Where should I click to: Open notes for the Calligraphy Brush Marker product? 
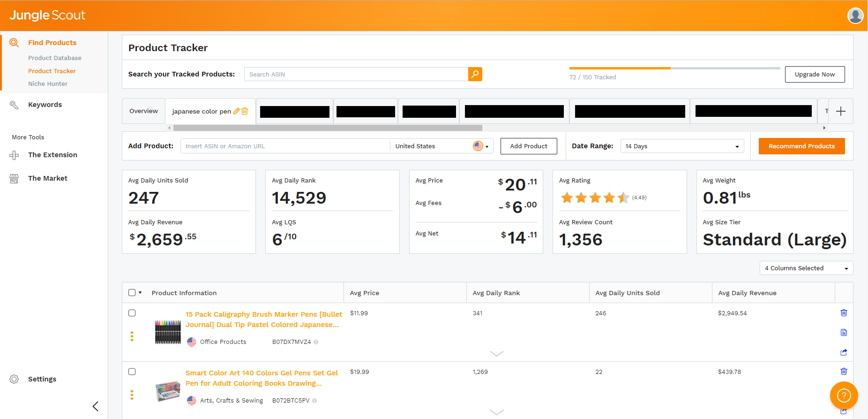(x=844, y=332)
